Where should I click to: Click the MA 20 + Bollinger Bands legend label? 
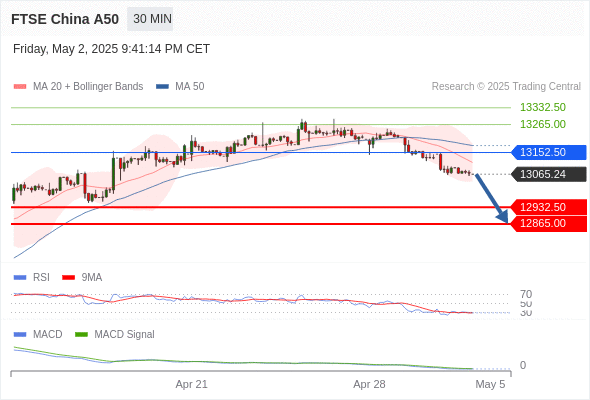tap(88, 87)
